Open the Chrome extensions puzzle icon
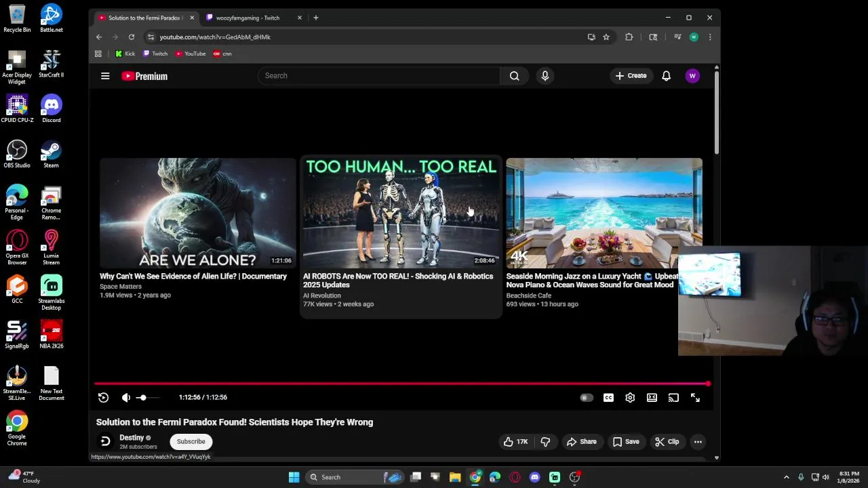The image size is (868, 488). click(629, 37)
